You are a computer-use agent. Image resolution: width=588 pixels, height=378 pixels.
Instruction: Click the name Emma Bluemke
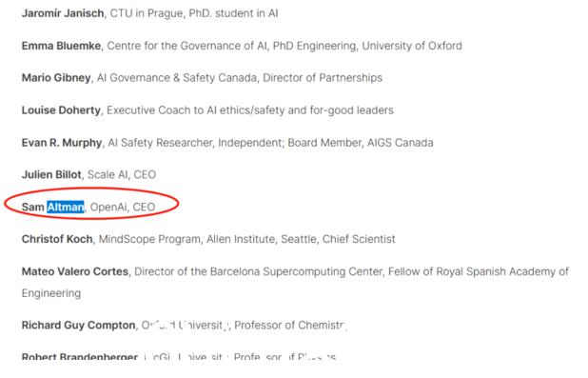point(61,46)
